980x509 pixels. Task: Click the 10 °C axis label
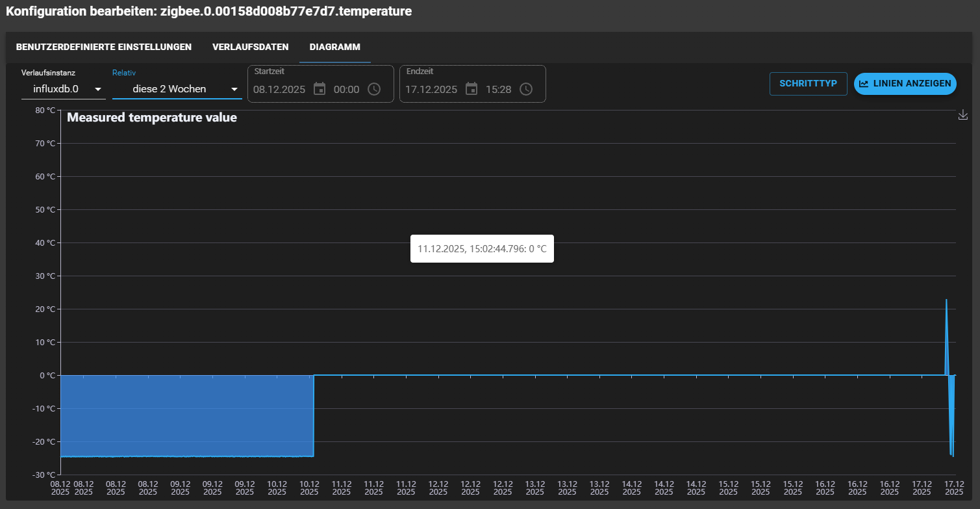point(45,342)
